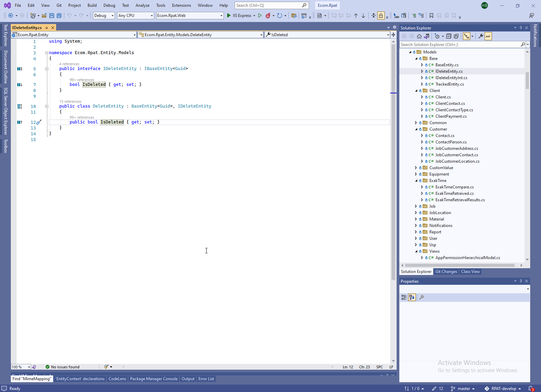Viewport: 541px width, 392px height.
Task: Click the Search Solution Explorer input field
Action: coord(460,45)
